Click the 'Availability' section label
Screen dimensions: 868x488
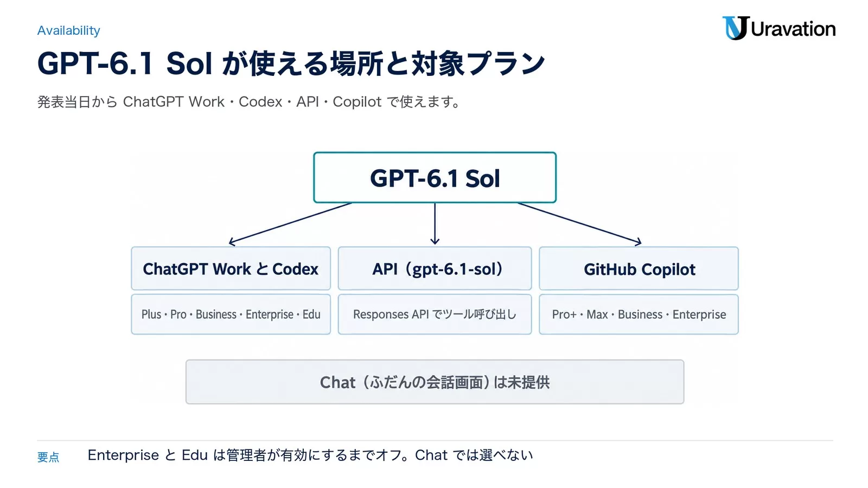coord(68,31)
